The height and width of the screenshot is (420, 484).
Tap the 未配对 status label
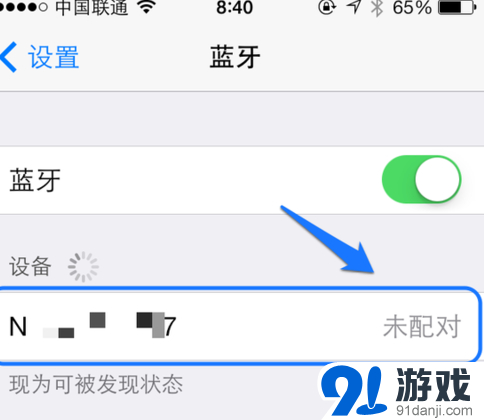[x=422, y=326]
